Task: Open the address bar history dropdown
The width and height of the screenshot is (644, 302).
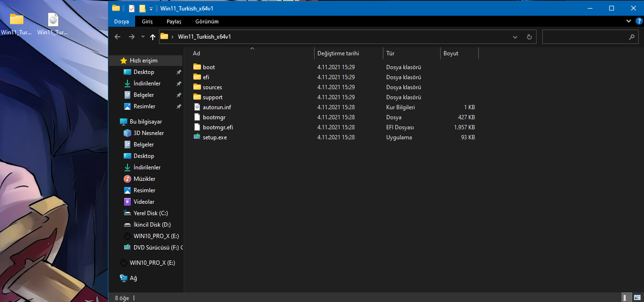Action: click(x=515, y=37)
